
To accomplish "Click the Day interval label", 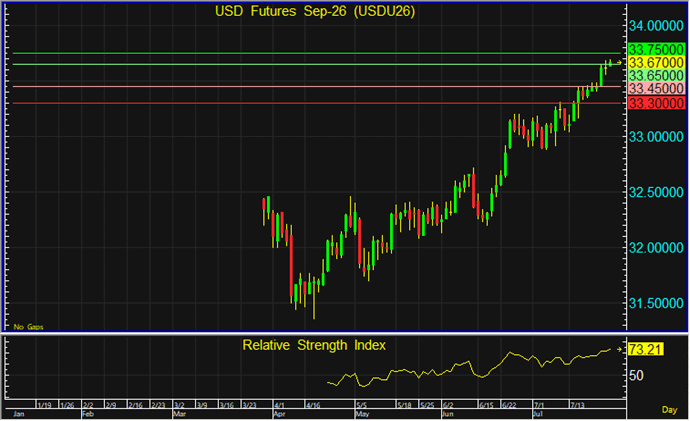I will pyautogui.click(x=669, y=410).
